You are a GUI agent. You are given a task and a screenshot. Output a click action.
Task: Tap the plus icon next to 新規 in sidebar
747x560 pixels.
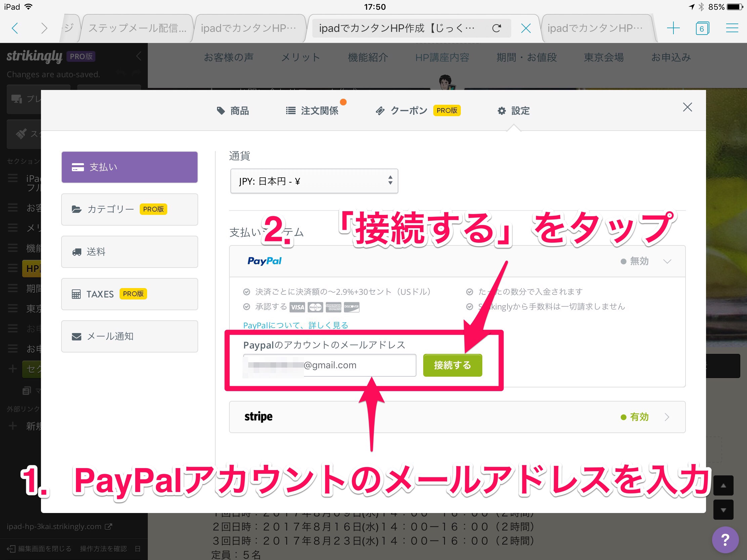click(13, 426)
